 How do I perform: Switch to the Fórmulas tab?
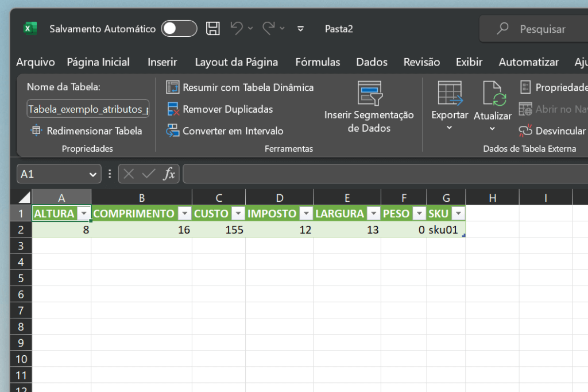(318, 62)
